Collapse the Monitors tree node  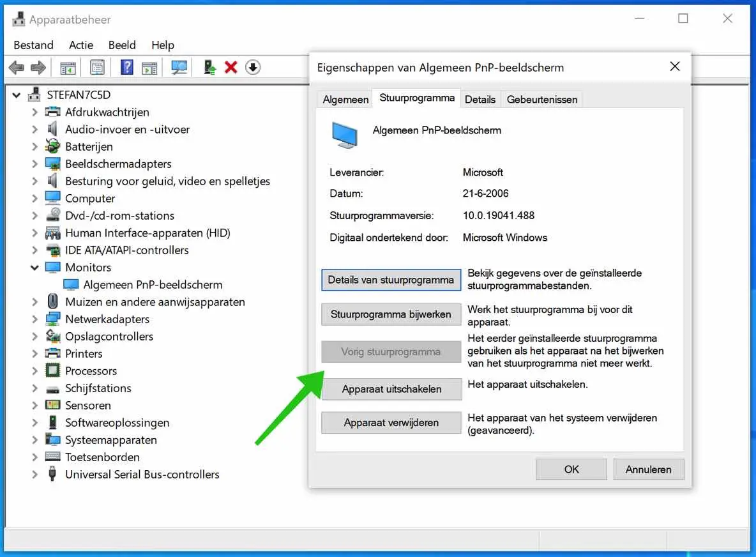(34, 267)
